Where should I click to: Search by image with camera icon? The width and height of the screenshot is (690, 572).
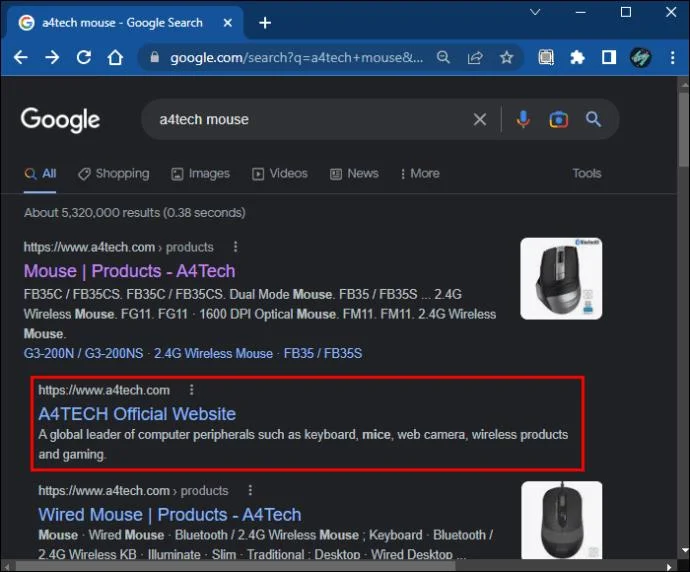[x=558, y=119]
